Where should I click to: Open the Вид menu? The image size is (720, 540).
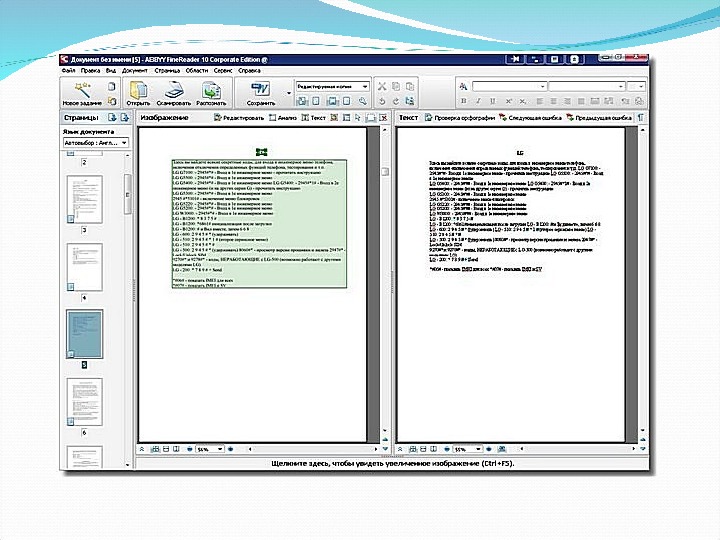[111, 71]
